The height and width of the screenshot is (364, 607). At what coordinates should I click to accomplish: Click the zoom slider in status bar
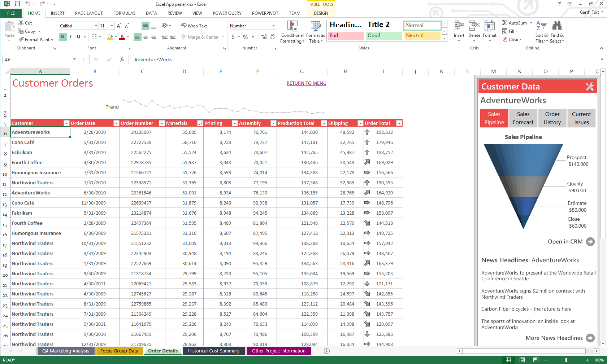point(566,360)
